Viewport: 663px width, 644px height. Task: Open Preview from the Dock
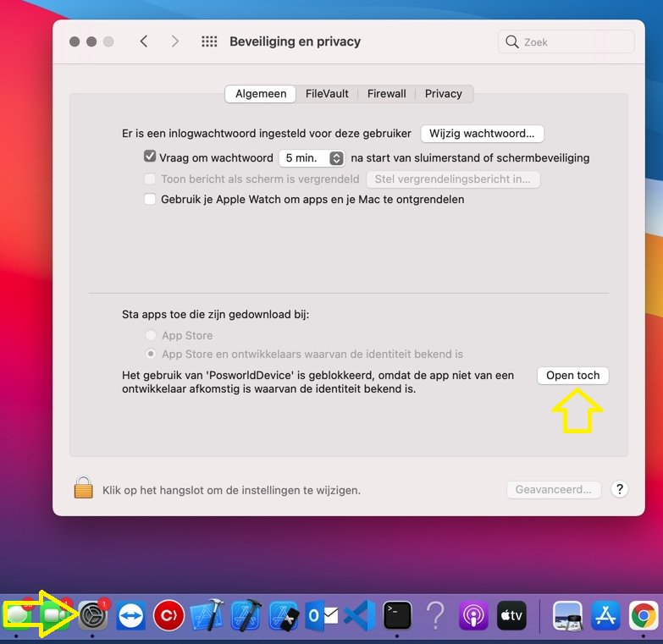tap(568, 616)
